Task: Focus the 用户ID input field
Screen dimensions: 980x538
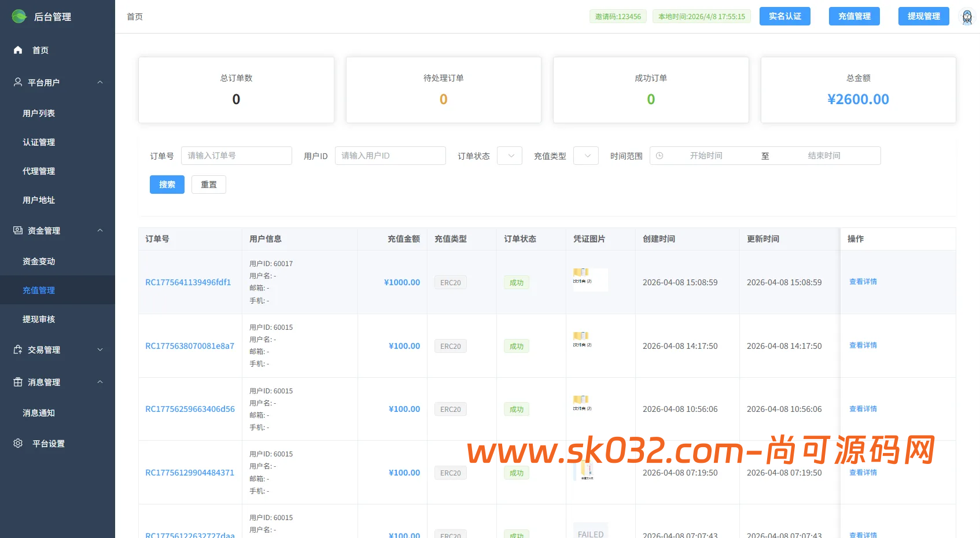Action: (x=390, y=156)
